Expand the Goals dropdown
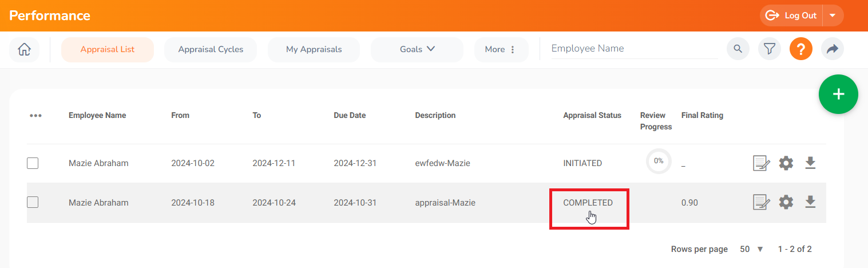Viewport: 868px width, 268px height. click(x=417, y=49)
